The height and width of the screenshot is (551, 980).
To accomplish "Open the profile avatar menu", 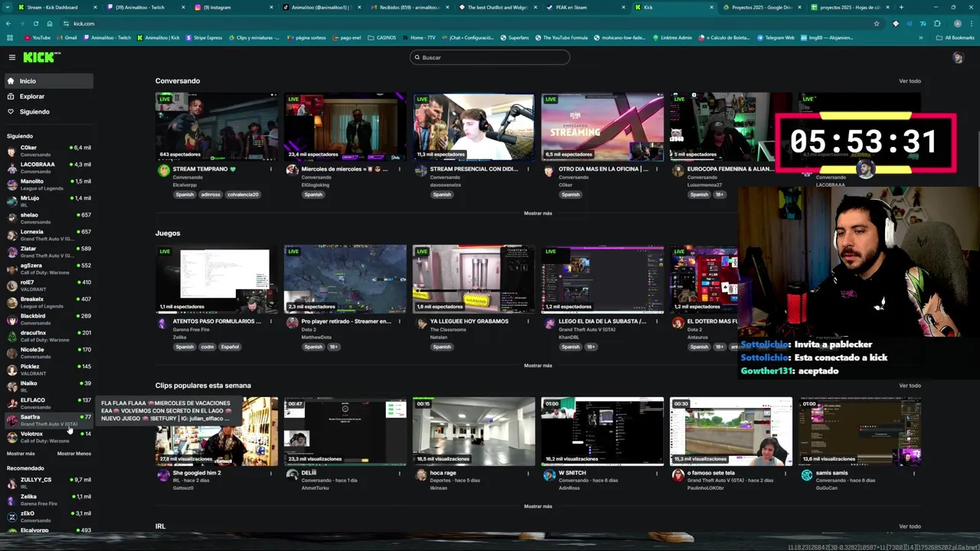I will [x=958, y=57].
